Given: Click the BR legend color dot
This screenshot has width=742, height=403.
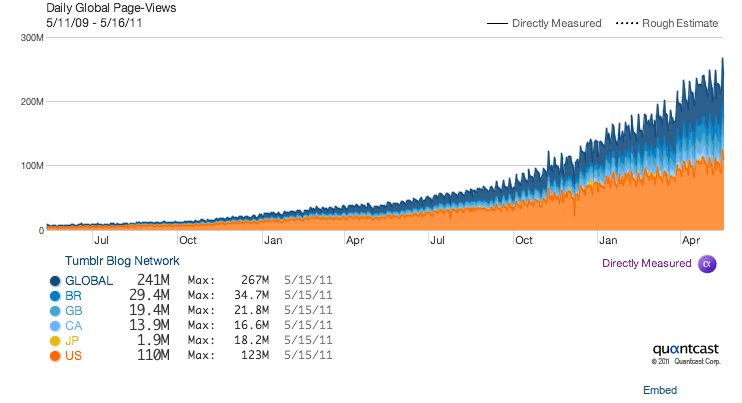Looking at the screenshot, I should (x=54, y=296).
